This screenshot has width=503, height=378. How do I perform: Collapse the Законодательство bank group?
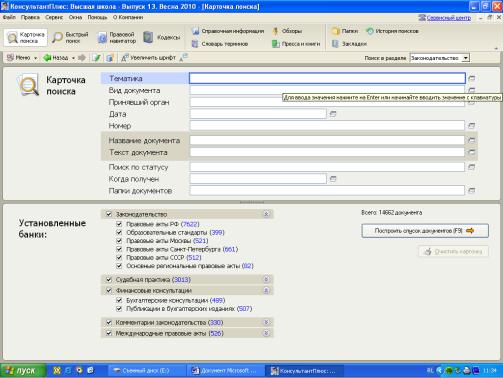pos(266,214)
